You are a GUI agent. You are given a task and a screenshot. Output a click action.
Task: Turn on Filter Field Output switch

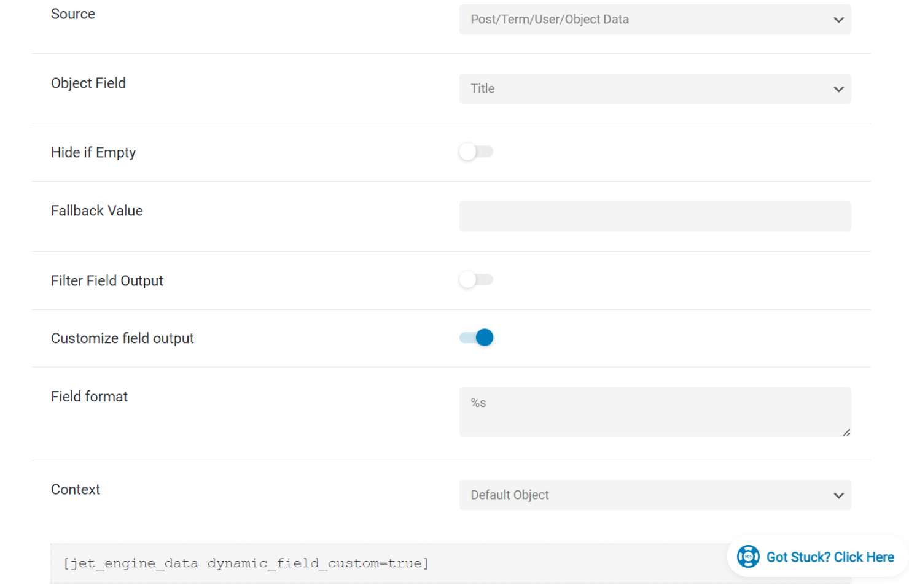click(x=476, y=280)
